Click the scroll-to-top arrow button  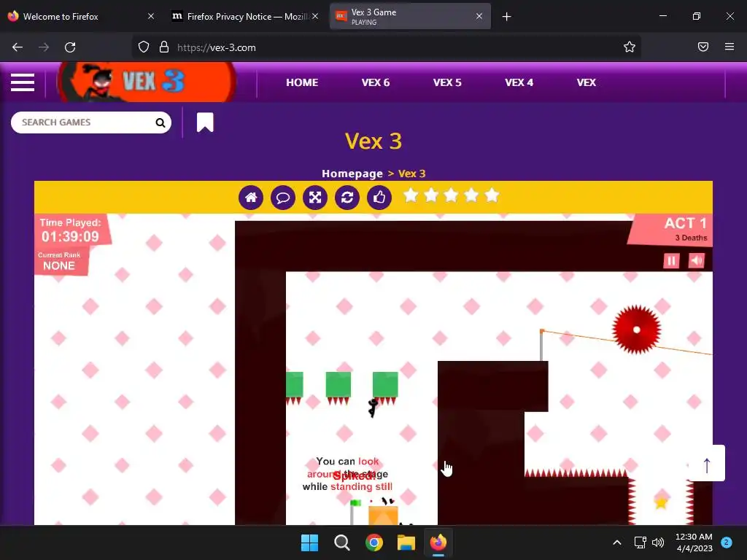pyautogui.click(x=707, y=463)
